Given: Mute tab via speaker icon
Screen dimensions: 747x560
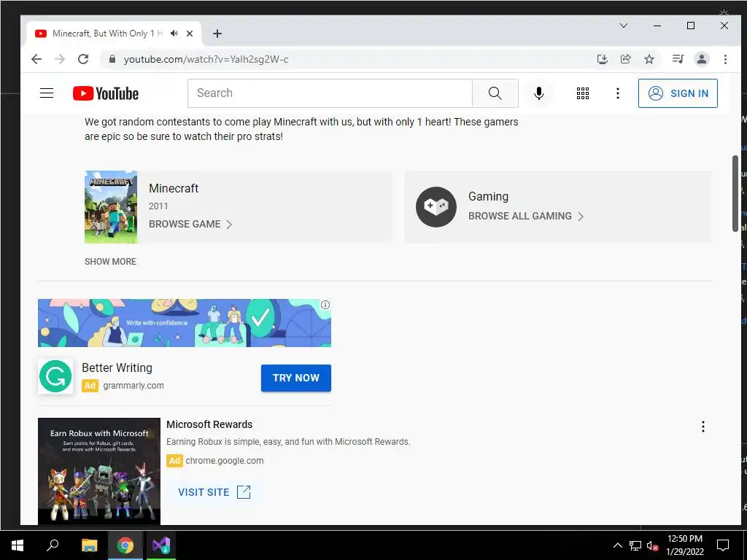Looking at the screenshot, I should (174, 34).
